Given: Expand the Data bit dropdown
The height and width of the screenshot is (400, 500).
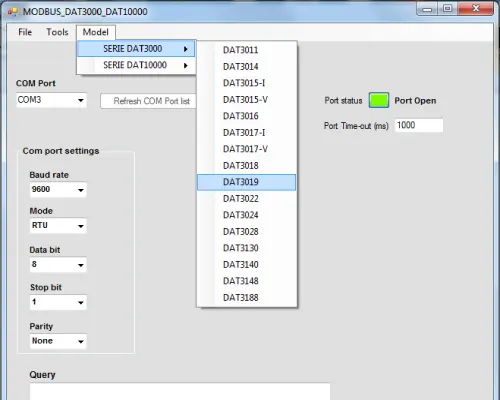Looking at the screenshot, I should 58,265.
